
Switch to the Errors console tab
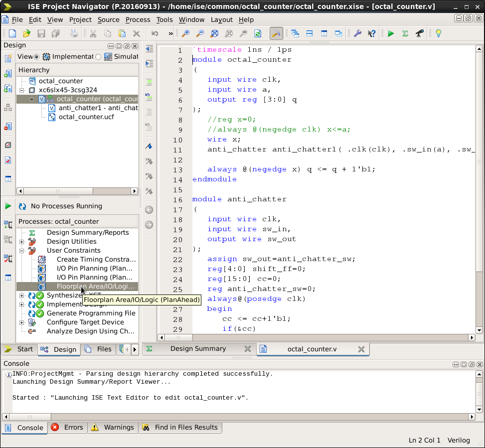click(x=67, y=427)
